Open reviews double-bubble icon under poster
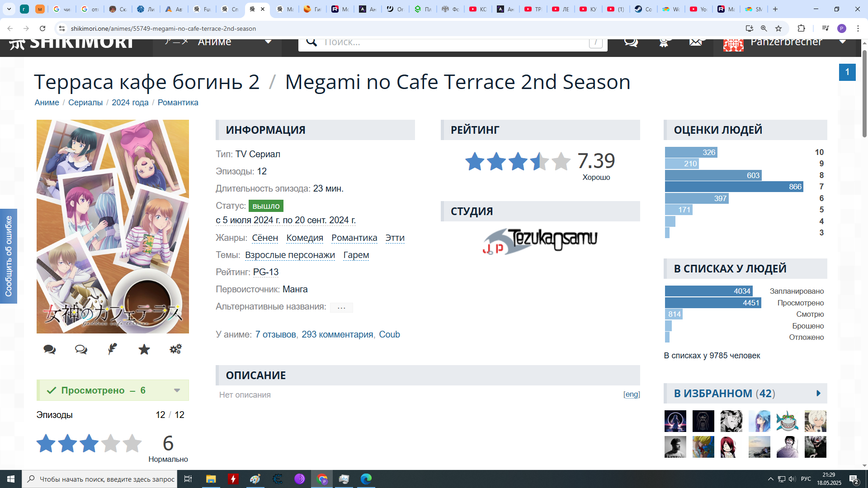Screen dimensions: 868x488 81,349
